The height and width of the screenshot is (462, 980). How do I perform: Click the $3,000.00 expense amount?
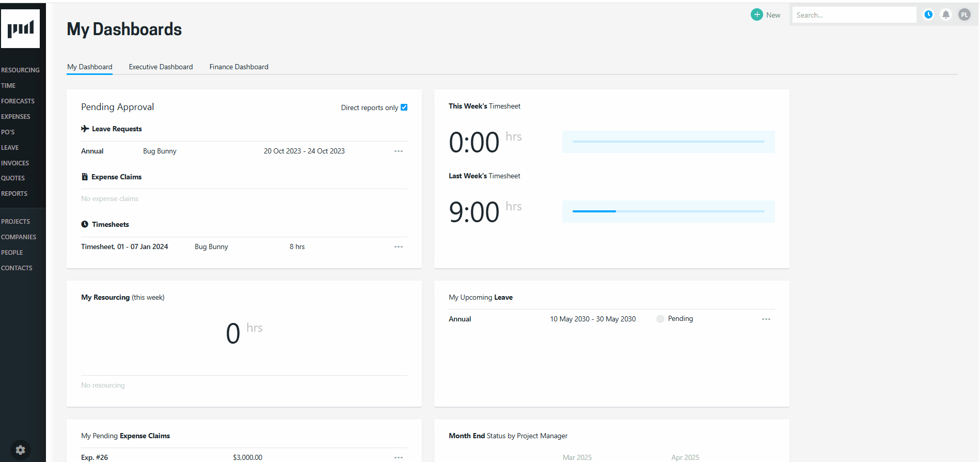click(247, 457)
